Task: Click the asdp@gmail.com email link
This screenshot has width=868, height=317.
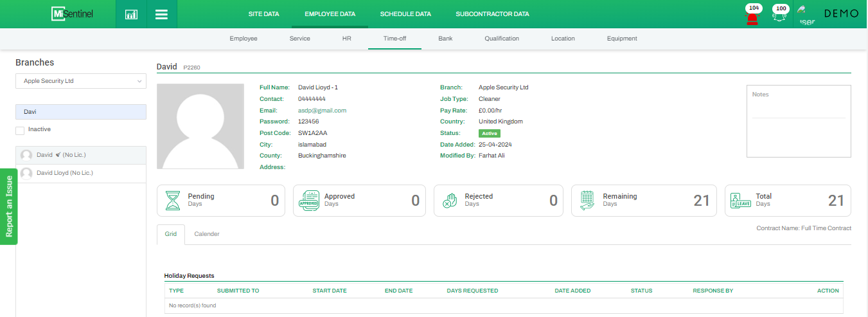Action: (322, 111)
